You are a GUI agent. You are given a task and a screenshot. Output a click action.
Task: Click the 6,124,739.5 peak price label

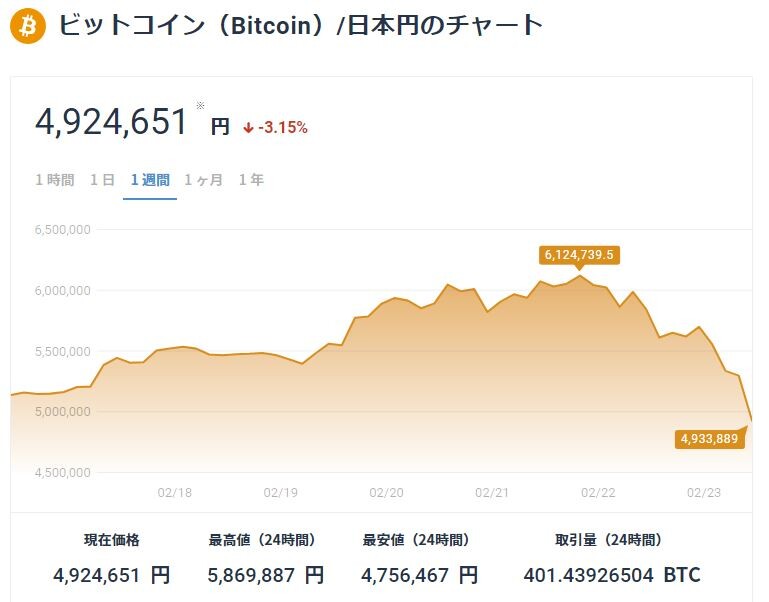579,255
